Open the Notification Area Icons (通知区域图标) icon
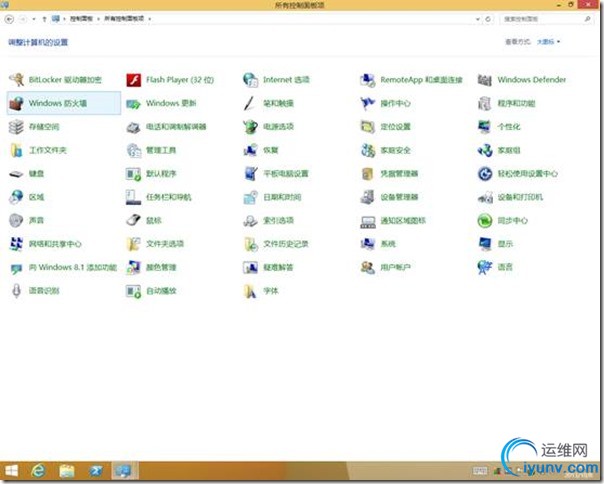 click(367, 221)
